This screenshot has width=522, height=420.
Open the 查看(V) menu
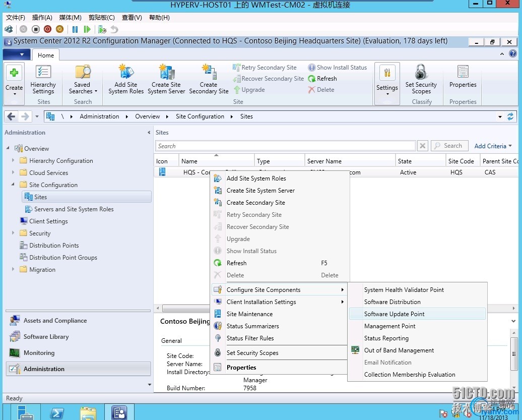pyautogui.click(x=132, y=18)
